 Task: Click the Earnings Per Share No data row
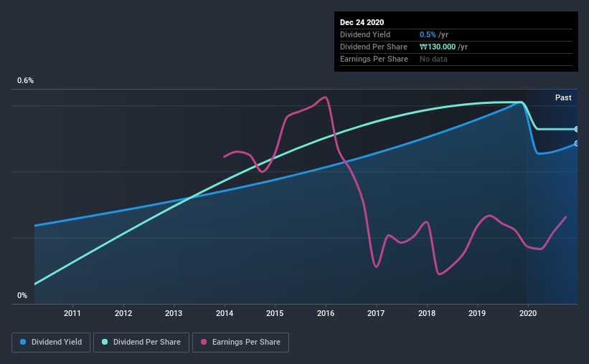tap(456, 59)
